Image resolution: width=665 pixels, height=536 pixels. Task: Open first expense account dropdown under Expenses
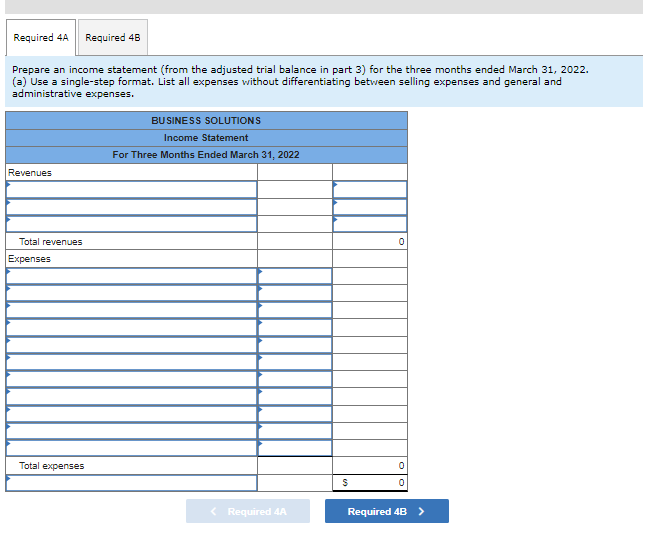pos(131,276)
